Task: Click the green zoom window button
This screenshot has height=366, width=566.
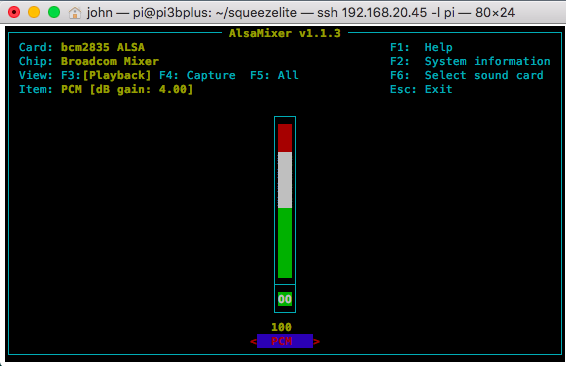Action: (x=54, y=12)
